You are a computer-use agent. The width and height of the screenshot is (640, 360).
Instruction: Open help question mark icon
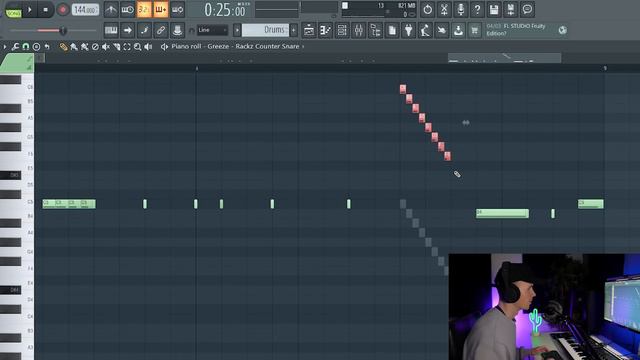(477, 9)
